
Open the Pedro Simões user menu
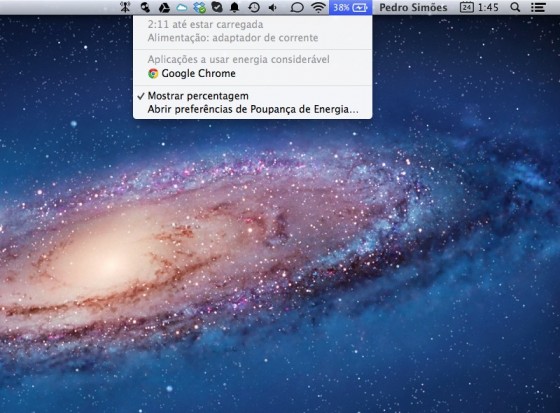pyautogui.click(x=413, y=7)
